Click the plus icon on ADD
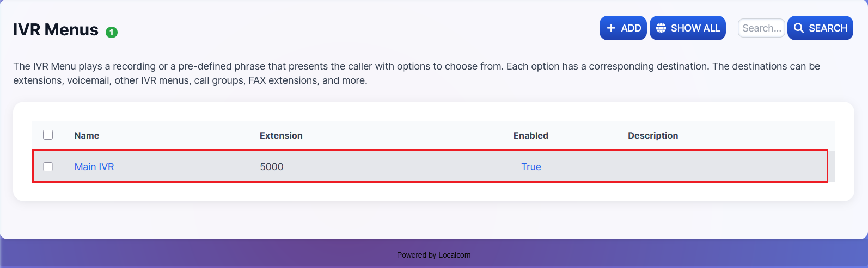This screenshot has height=268, width=868. click(x=611, y=28)
